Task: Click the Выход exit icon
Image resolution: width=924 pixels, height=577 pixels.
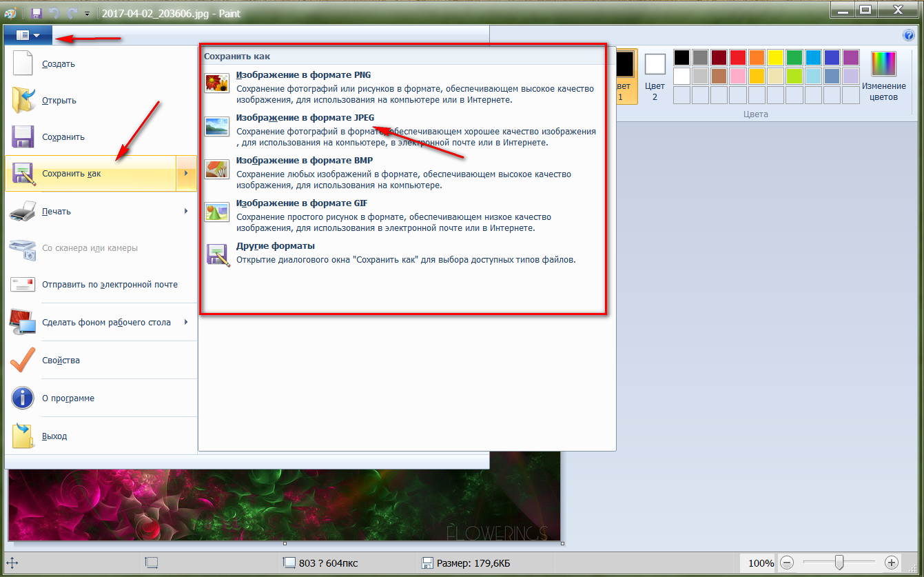Action: 23,436
